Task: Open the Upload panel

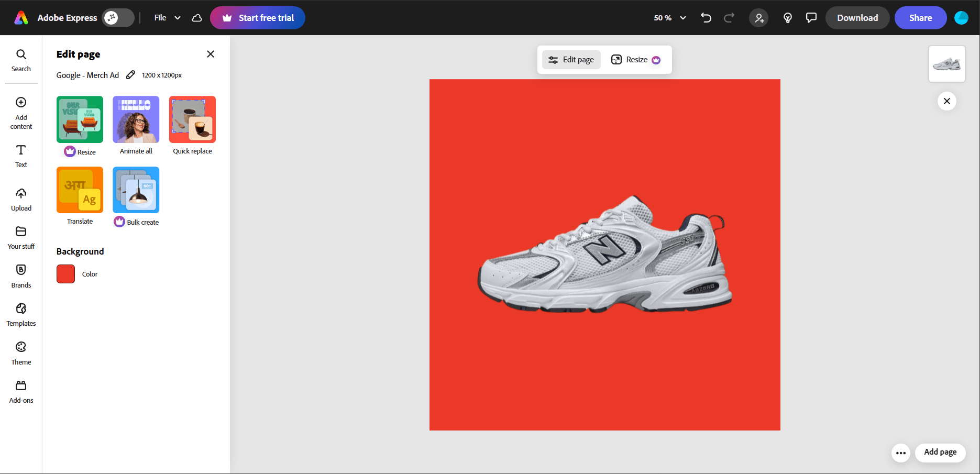Action: pos(21,200)
